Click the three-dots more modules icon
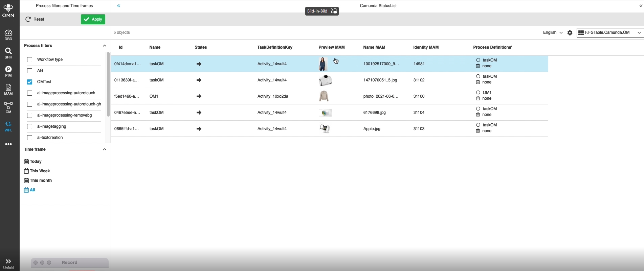 (x=8, y=144)
